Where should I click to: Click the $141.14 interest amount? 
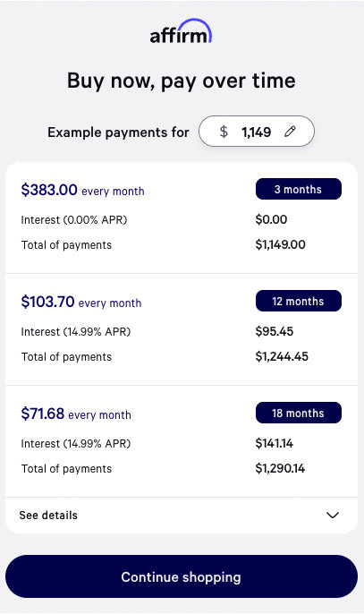[275, 443]
